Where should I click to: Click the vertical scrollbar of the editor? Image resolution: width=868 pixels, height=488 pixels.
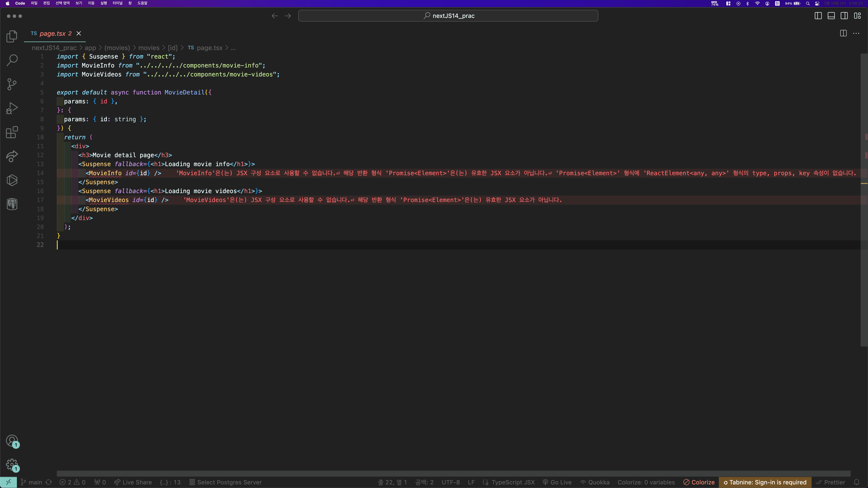coord(864,200)
